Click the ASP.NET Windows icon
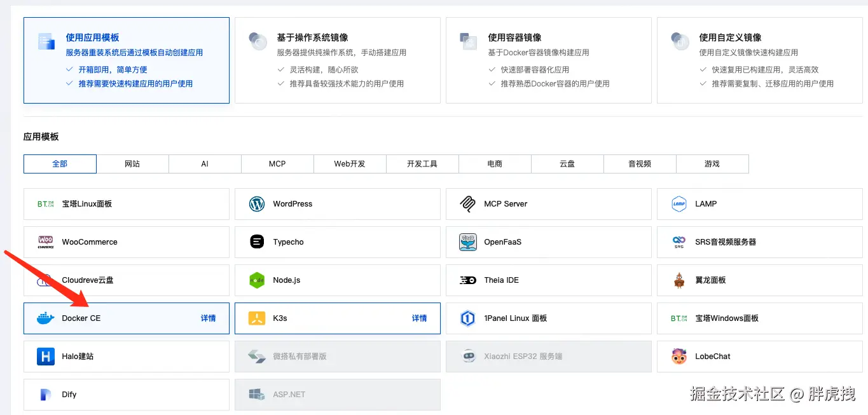This screenshot has height=415, width=868. pyautogui.click(x=257, y=395)
